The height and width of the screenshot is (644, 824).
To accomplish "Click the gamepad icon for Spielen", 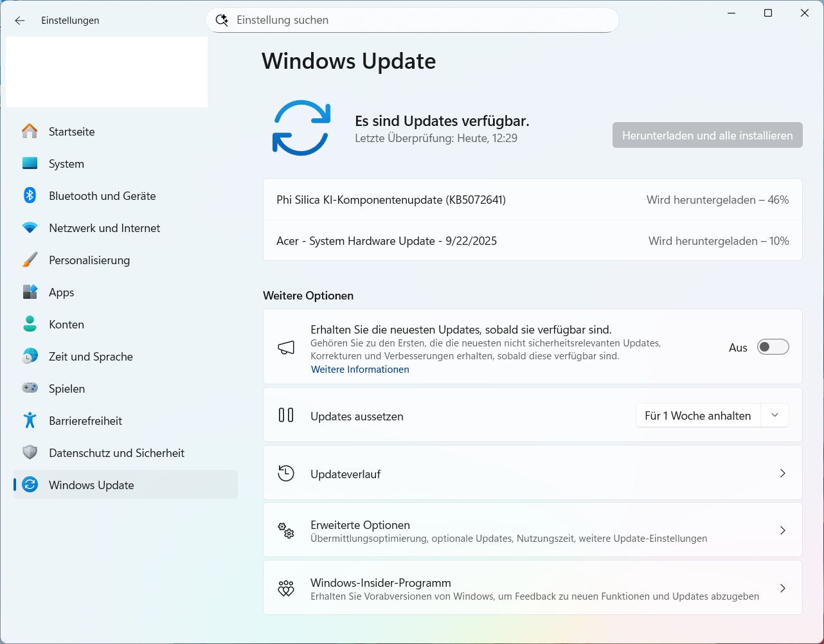I will (30, 388).
